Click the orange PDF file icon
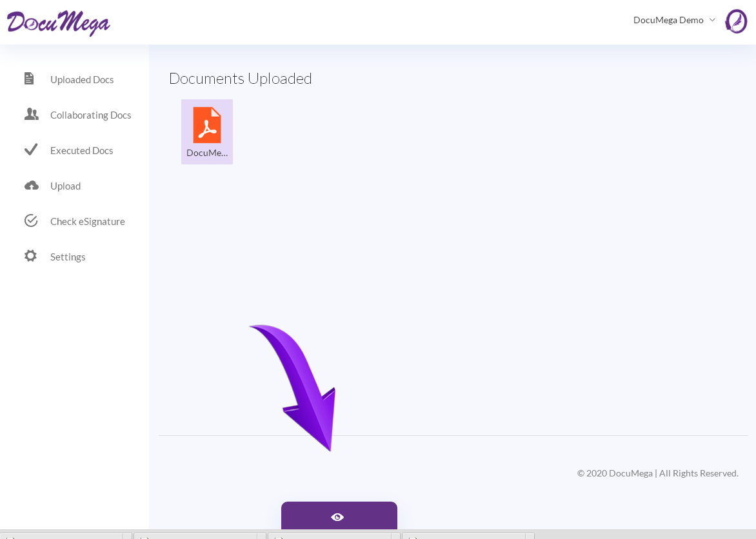Viewport: 756px width, 539px height. pyautogui.click(x=207, y=125)
